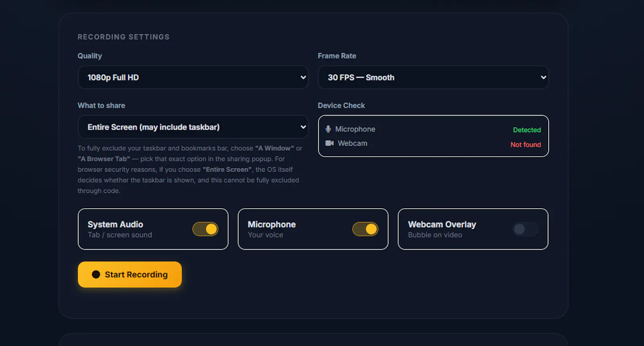Screen dimensions: 644x346
Task: Click the Microphone row text in Device Check
Action: tap(355, 129)
